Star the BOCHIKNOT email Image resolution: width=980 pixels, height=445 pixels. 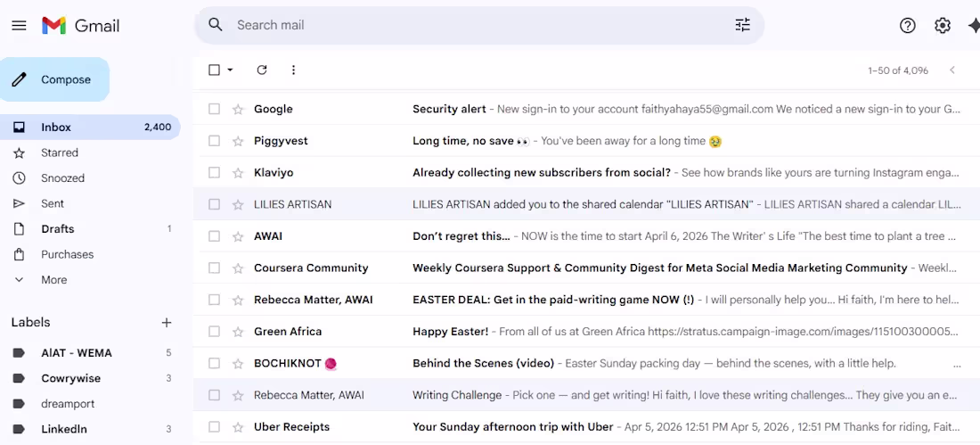[238, 364]
